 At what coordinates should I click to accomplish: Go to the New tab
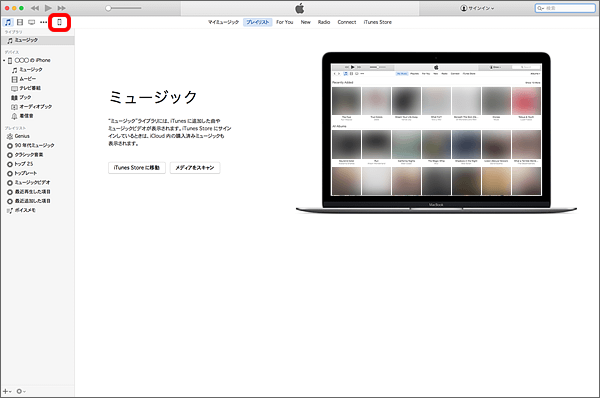(305, 22)
